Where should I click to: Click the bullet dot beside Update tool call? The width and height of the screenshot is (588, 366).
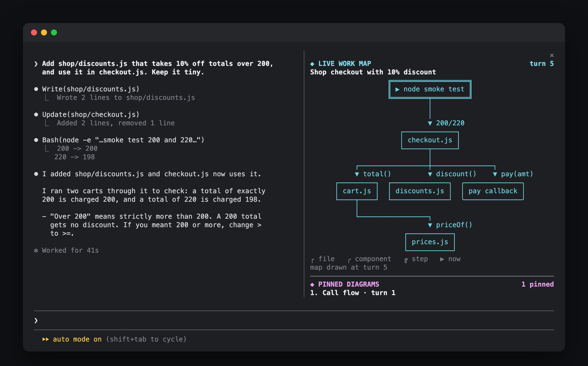[36, 115]
